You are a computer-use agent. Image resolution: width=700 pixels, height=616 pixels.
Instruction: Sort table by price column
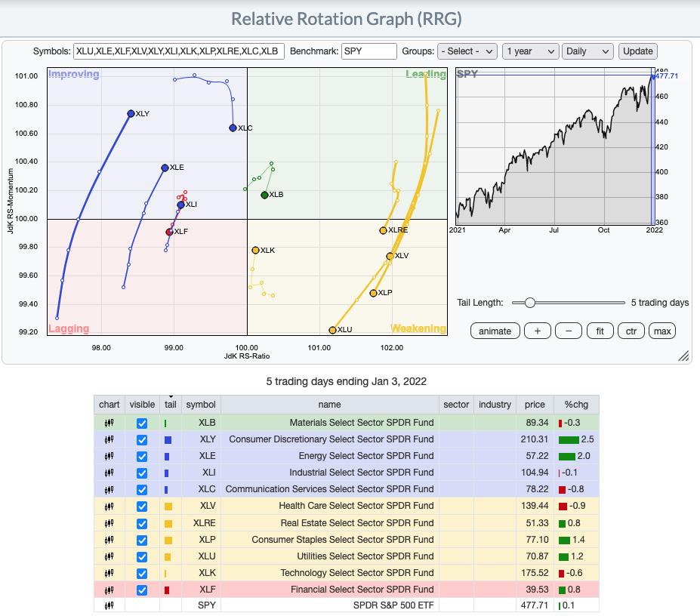(x=535, y=405)
